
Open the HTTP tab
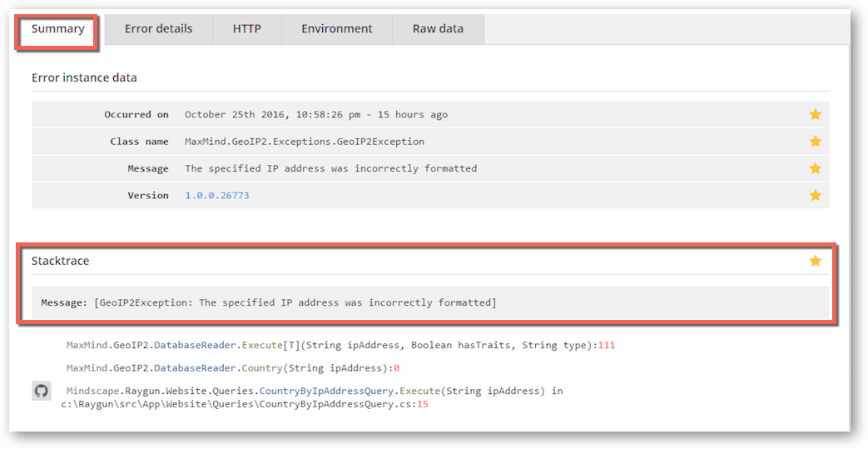pyautogui.click(x=247, y=29)
